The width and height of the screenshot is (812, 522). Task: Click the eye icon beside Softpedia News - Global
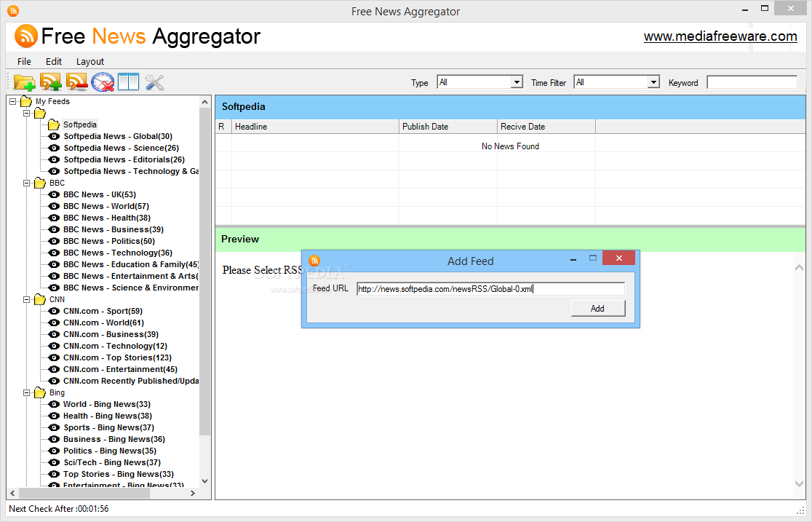(x=54, y=136)
